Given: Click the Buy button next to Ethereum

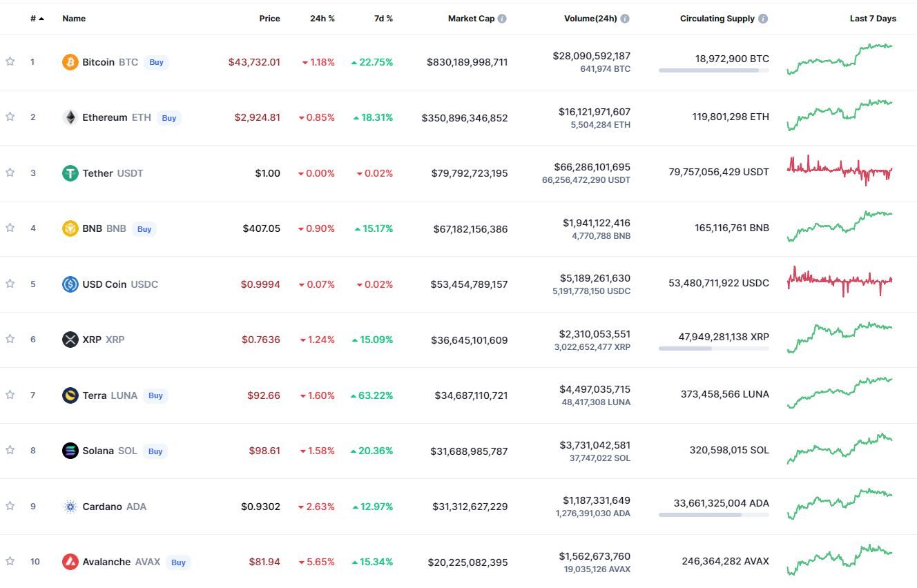Looking at the screenshot, I should (169, 118).
